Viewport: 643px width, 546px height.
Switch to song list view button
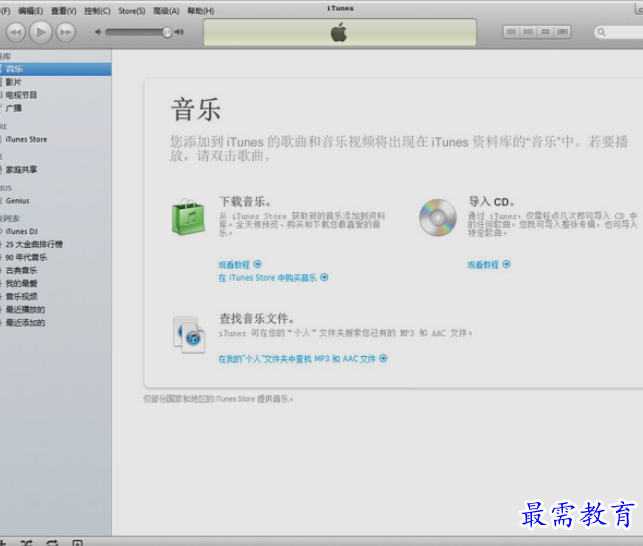511,32
